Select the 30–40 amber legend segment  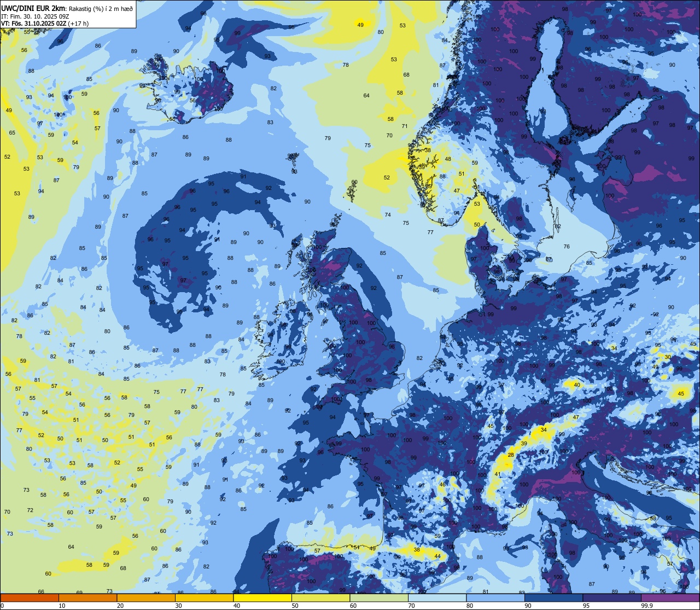[x=204, y=598]
